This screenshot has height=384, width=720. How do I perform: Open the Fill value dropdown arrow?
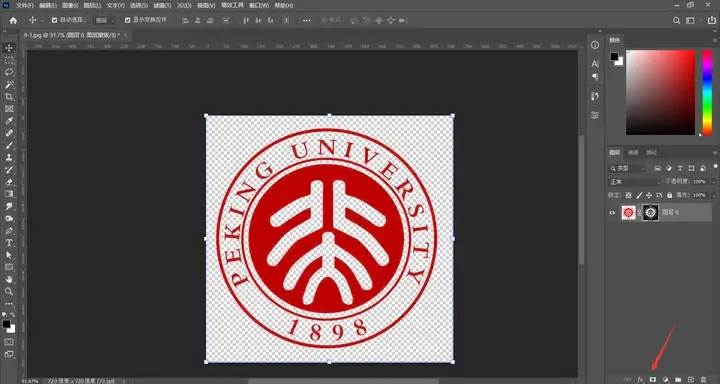point(713,195)
